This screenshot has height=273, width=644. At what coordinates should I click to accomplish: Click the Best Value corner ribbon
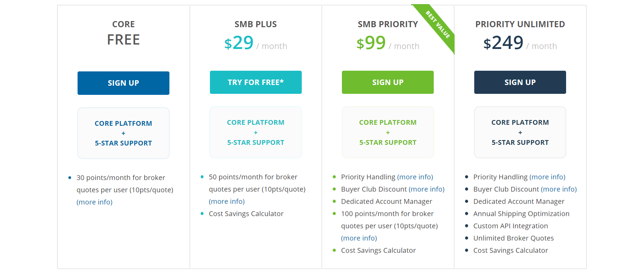pyautogui.click(x=438, y=24)
